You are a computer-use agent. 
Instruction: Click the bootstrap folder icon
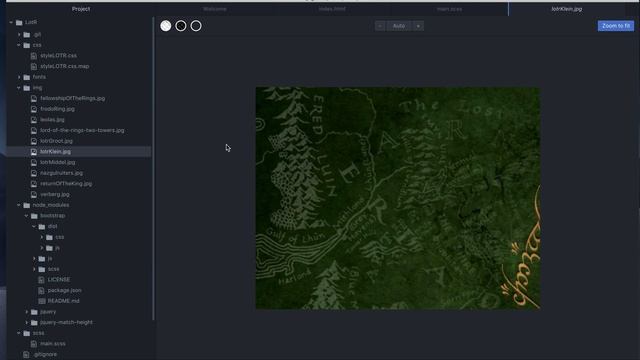pos(34,216)
